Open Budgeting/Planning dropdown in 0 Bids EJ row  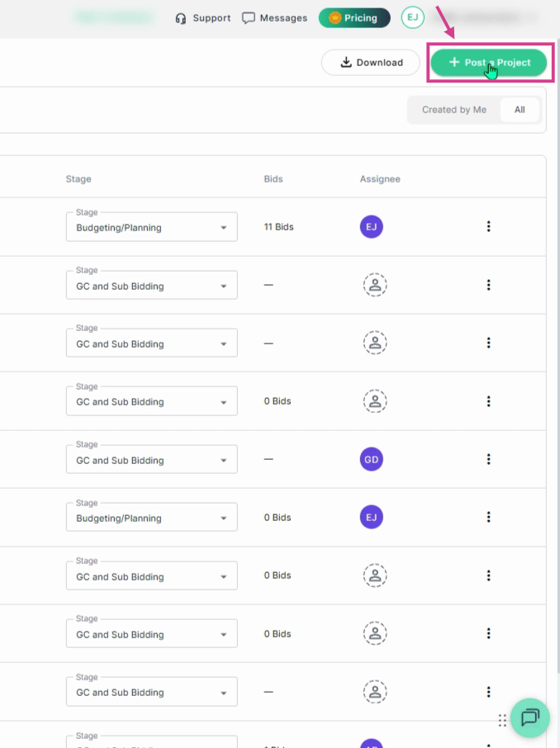pyautogui.click(x=152, y=518)
